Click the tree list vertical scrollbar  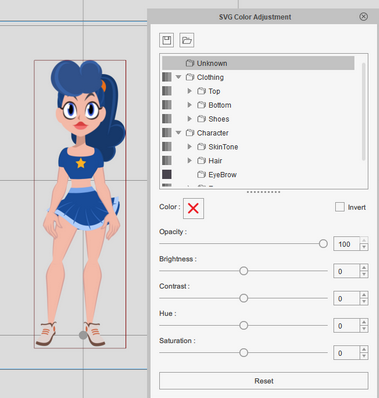click(363, 112)
